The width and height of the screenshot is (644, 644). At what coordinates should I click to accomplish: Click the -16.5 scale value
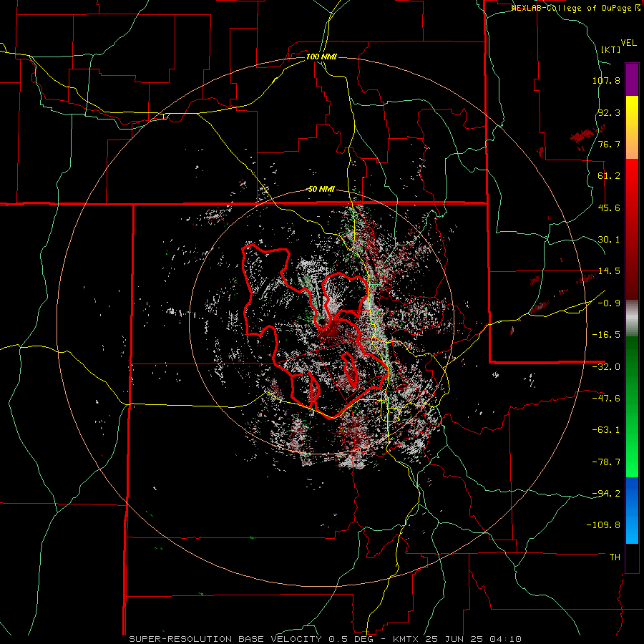606,335
